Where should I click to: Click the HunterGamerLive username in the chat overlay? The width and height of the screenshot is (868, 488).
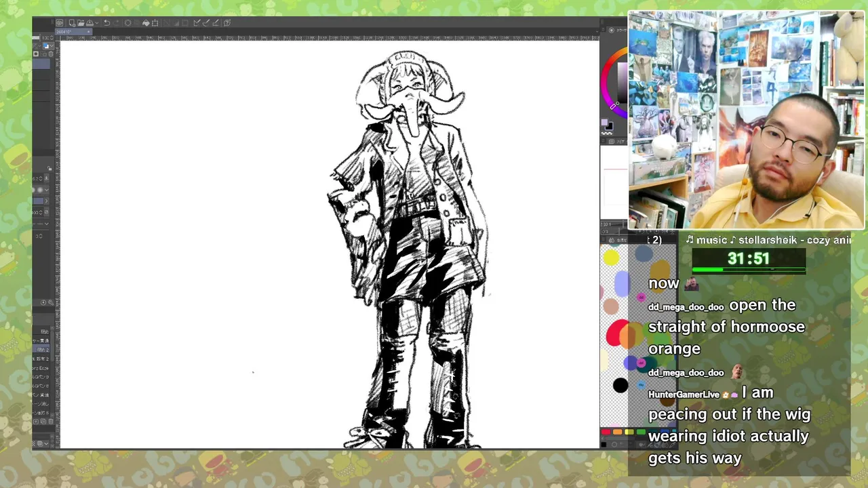(682, 394)
